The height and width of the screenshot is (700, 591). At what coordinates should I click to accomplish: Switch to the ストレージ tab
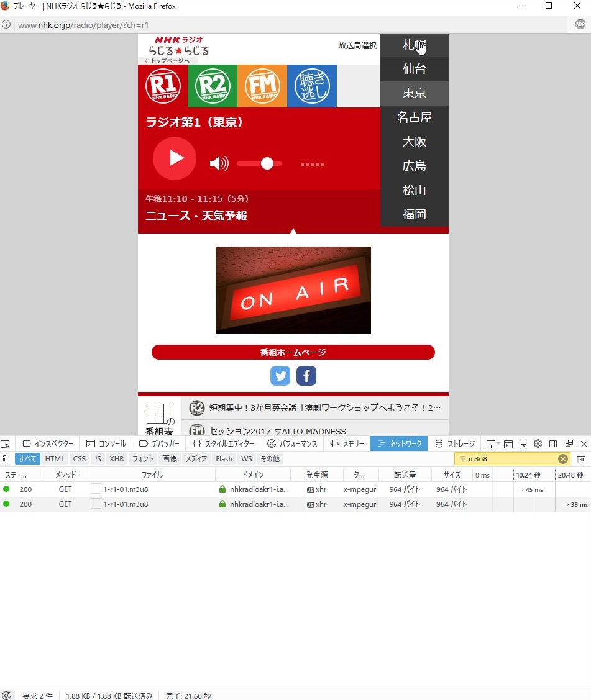point(455,443)
